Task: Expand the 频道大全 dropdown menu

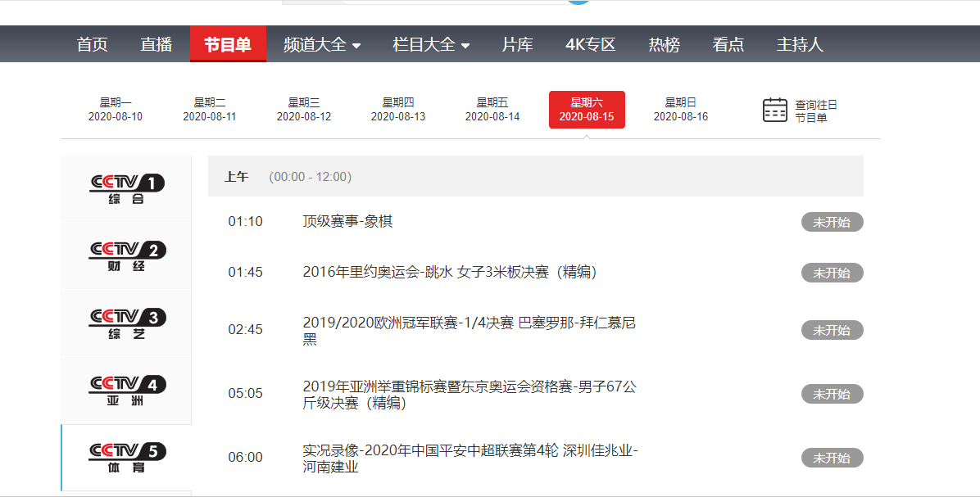Action: click(x=321, y=45)
